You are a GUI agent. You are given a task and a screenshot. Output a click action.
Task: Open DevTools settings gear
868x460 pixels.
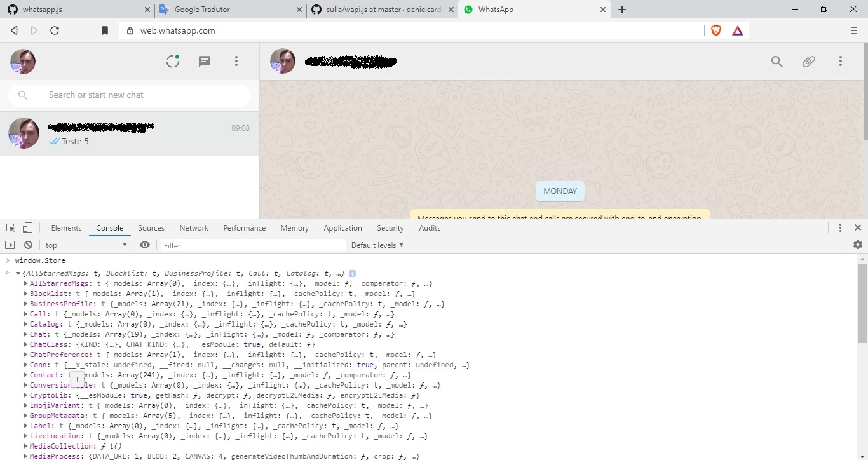coord(858,245)
